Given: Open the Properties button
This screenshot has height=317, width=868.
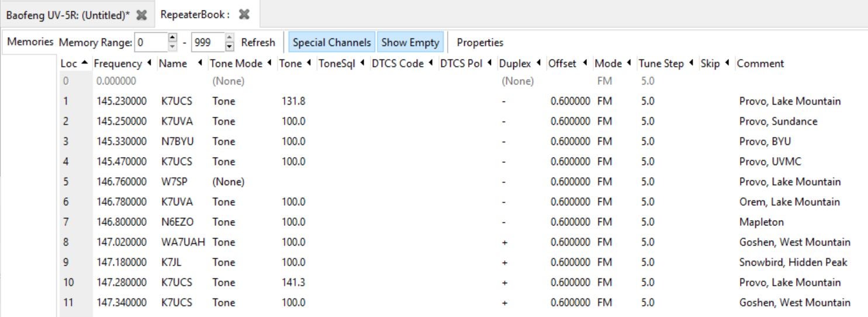Looking at the screenshot, I should pos(480,42).
